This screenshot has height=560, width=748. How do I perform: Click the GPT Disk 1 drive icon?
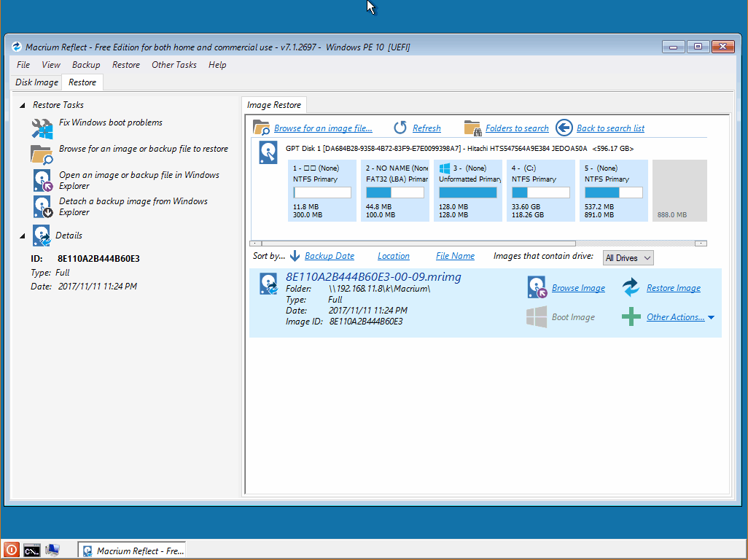(268, 152)
